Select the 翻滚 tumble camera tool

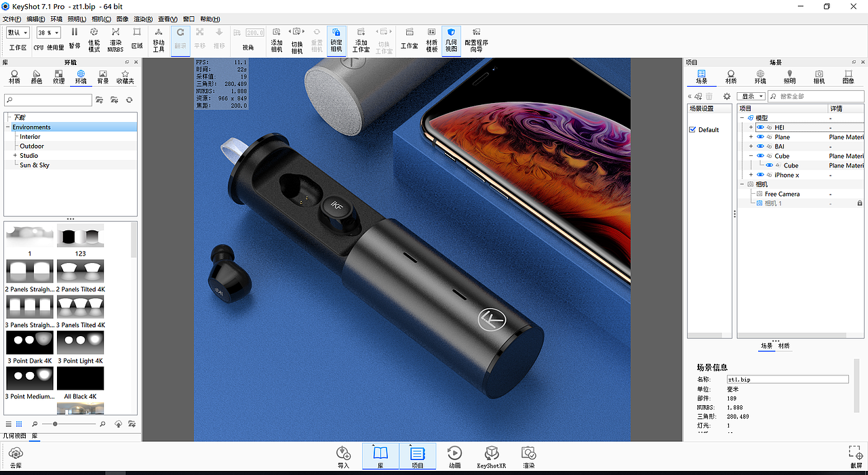pos(180,39)
